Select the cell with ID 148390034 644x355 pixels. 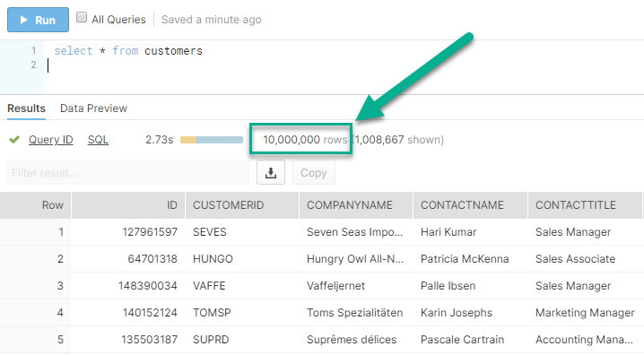[128, 286]
